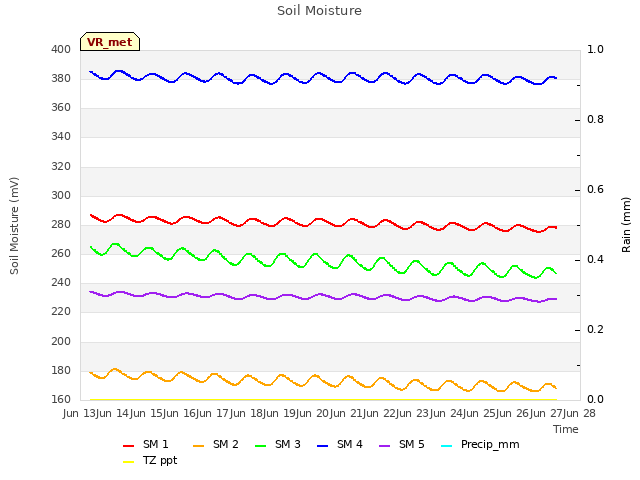640x480 pixels.
Task: Click the Rain (mm) axis label
Action: click(626, 225)
